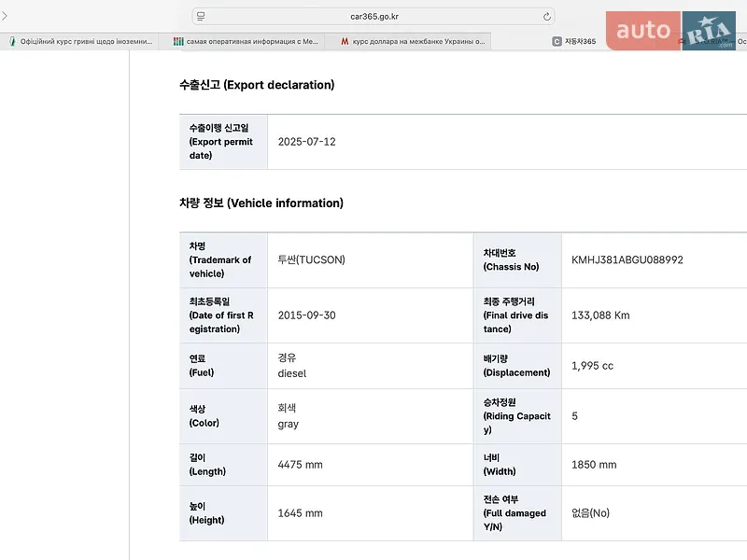Click the '(Final drive distance)' label
Viewport: 747px width, 560px height.
(516, 322)
